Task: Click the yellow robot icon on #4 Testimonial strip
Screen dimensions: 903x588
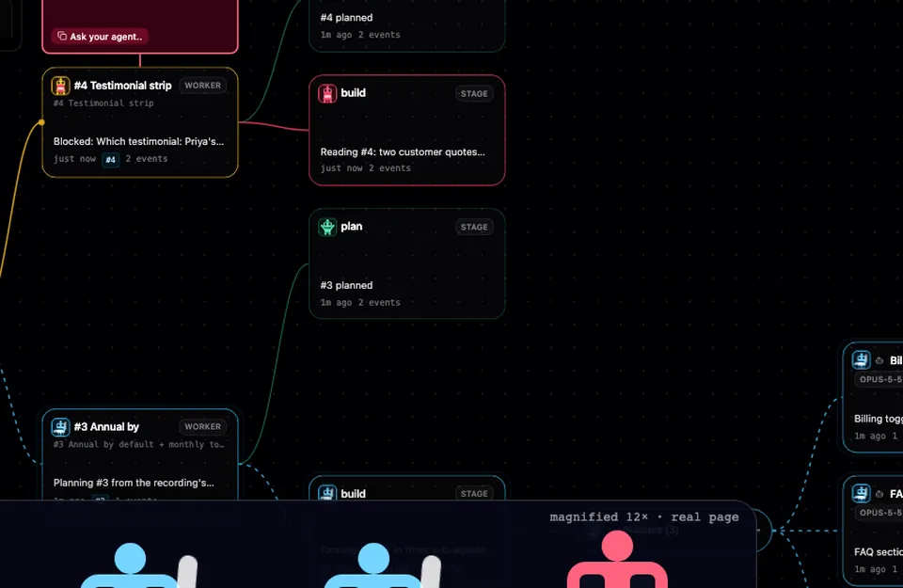Action: (60, 86)
